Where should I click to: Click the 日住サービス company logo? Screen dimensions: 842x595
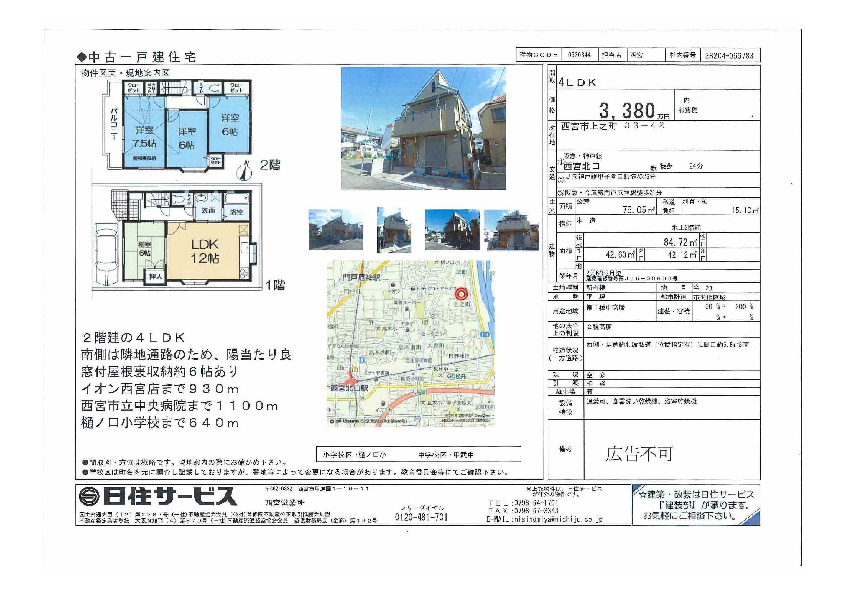(x=156, y=495)
